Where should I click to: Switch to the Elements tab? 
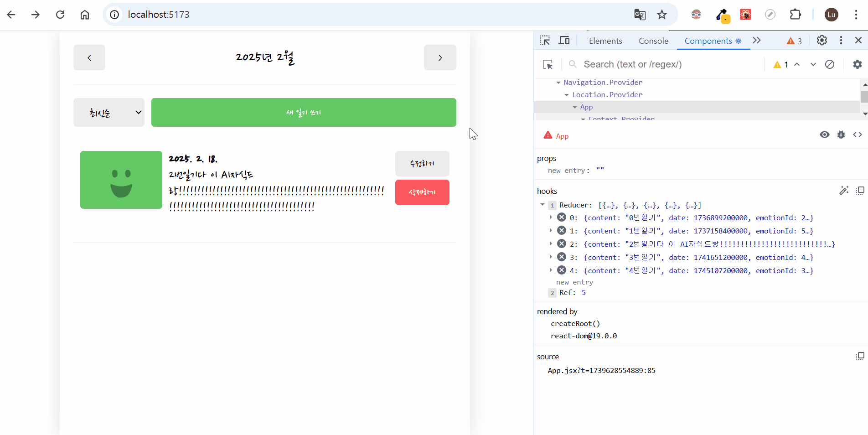tap(605, 41)
